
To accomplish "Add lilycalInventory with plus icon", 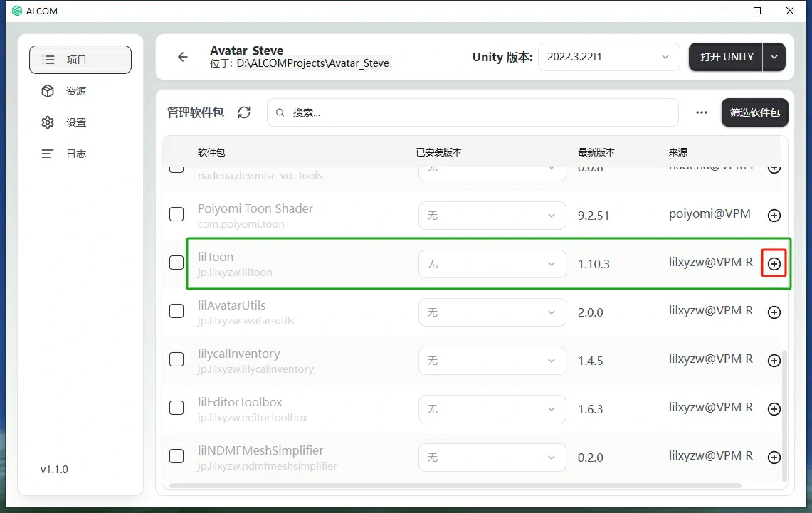I will pos(774,361).
